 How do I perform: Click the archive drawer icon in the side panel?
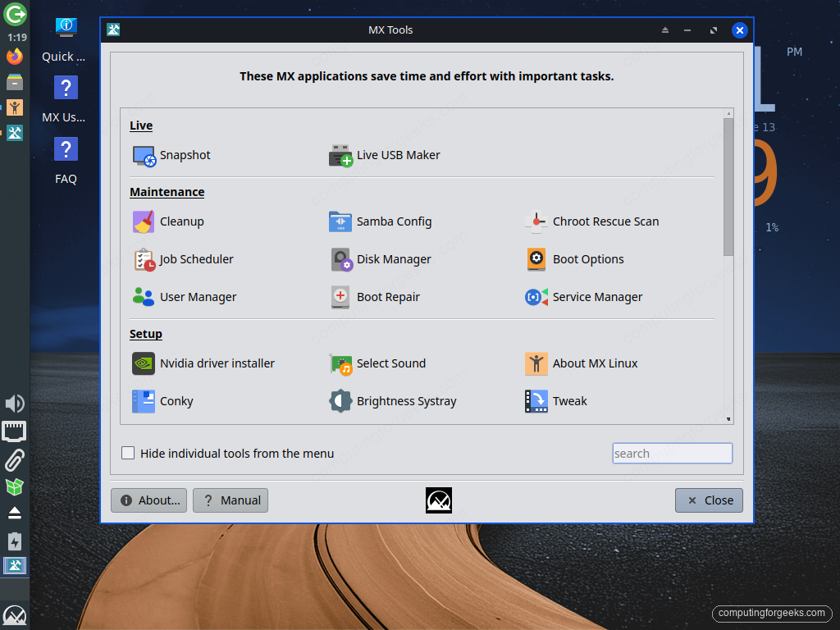tap(15, 82)
